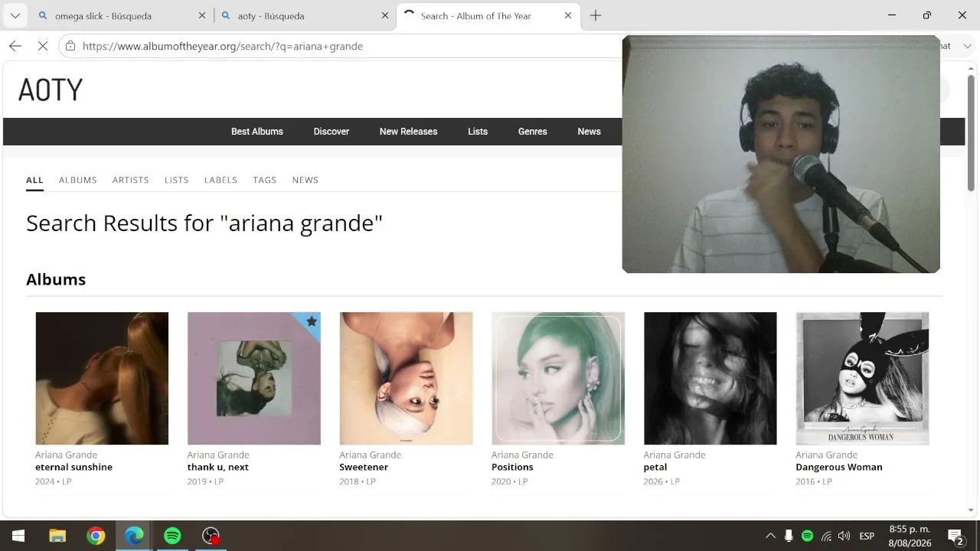Click the AOTY site logo
The height and width of the screenshot is (551, 980).
tap(51, 90)
